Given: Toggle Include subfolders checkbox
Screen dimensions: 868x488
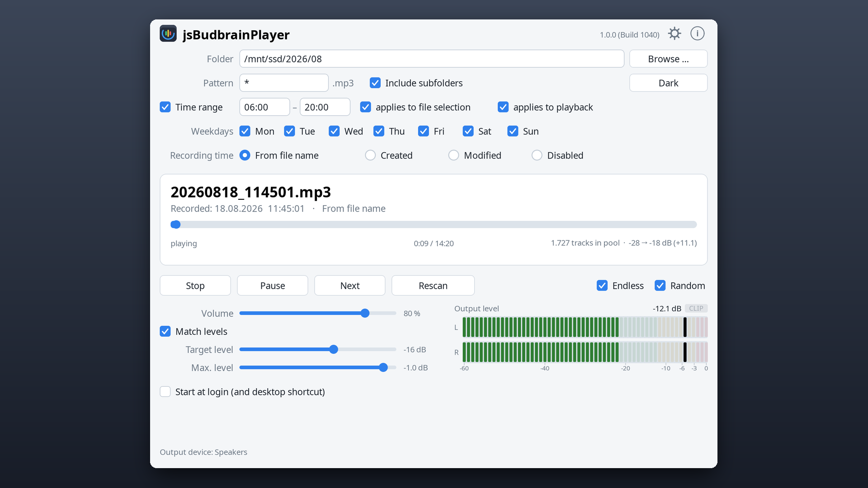Looking at the screenshot, I should pos(375,83).
